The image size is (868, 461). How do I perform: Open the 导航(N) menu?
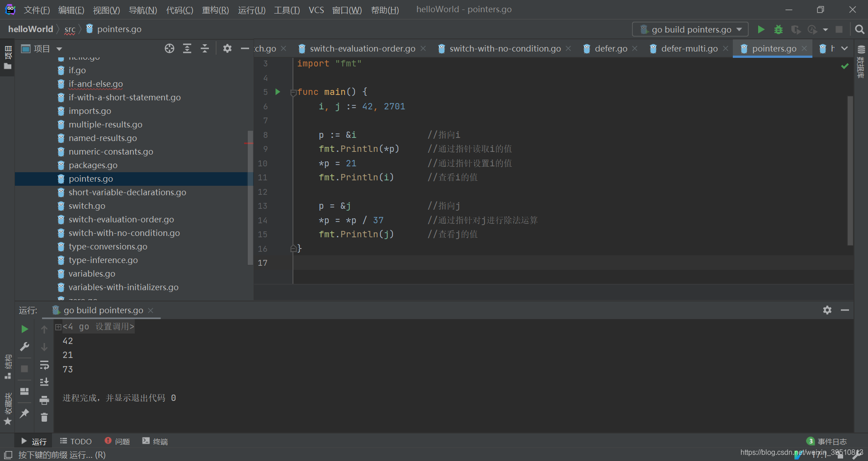[x=143, y=10]
